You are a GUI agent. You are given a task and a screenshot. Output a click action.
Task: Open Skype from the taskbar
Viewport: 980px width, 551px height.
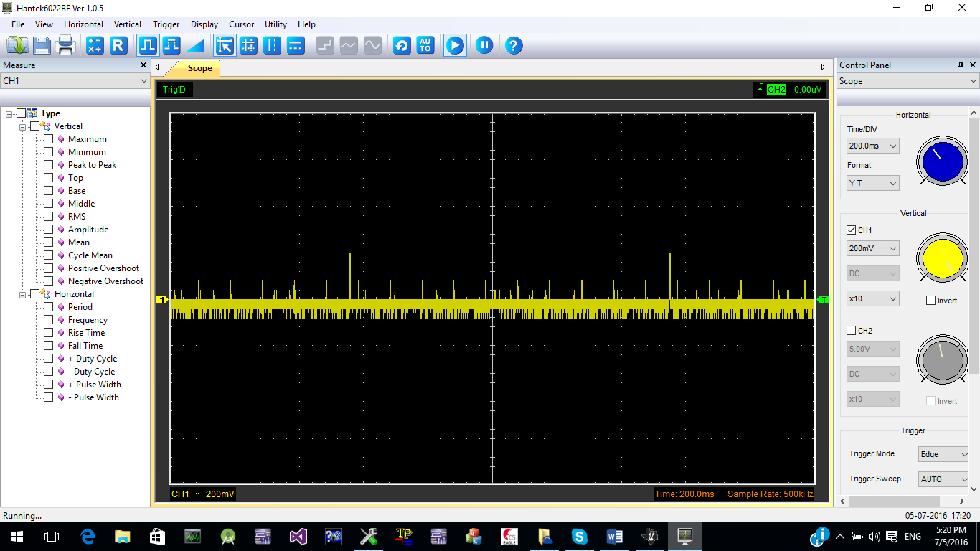coord(579,536)
